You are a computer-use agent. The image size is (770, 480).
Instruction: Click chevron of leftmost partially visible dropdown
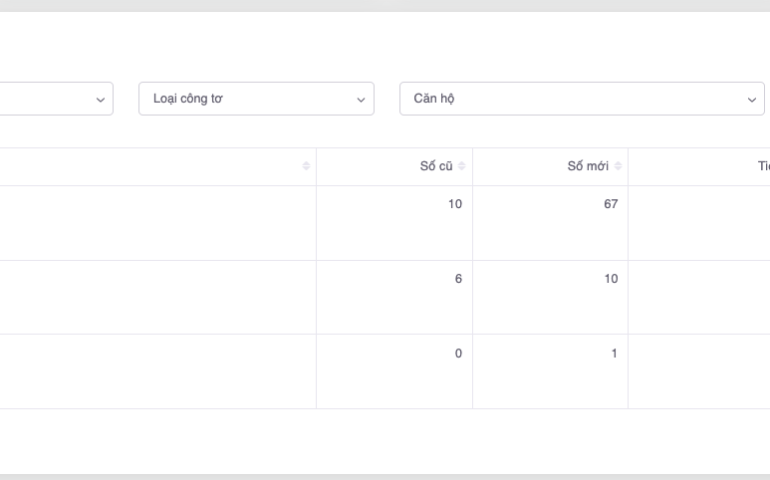point(99,99)
